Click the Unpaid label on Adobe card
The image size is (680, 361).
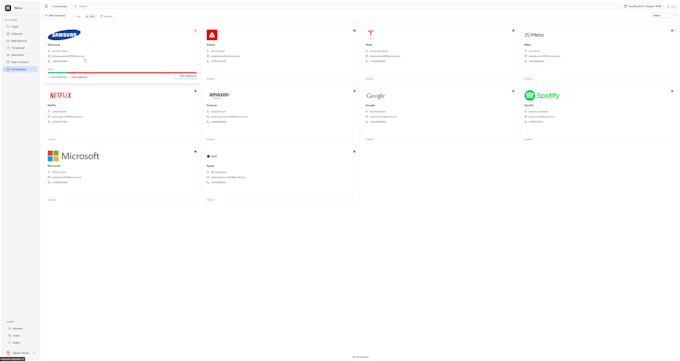click(210, 79)
